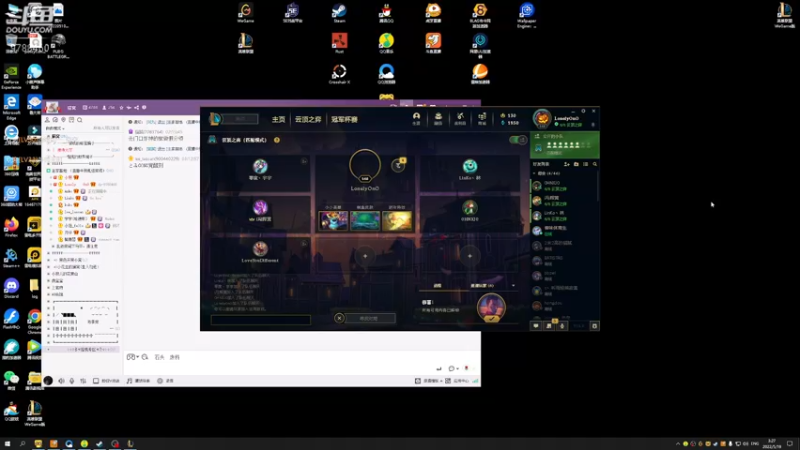Click the empty plus slot under the 000020 player
800x450 pixels.
click(x=470, y=256)
